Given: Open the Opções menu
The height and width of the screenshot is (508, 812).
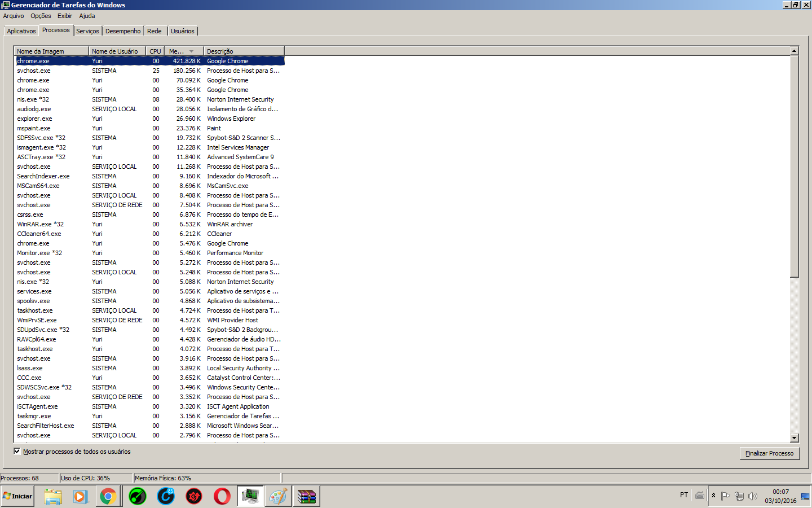Looking at the screenshot, I should click(x=41, y=16).
